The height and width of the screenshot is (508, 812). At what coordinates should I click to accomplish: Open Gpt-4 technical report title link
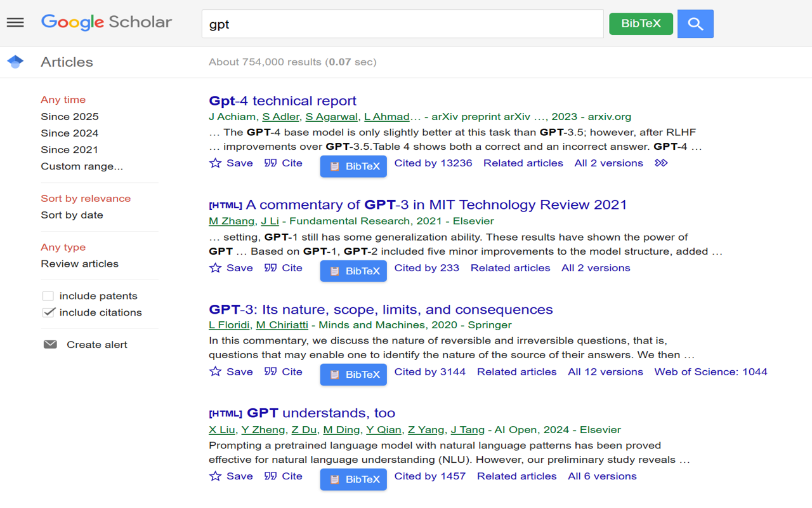coord(282,101)
